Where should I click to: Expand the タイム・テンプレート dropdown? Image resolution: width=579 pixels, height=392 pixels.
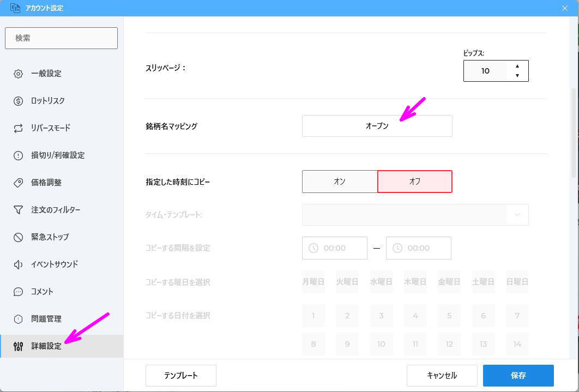[x=516, y=215]
